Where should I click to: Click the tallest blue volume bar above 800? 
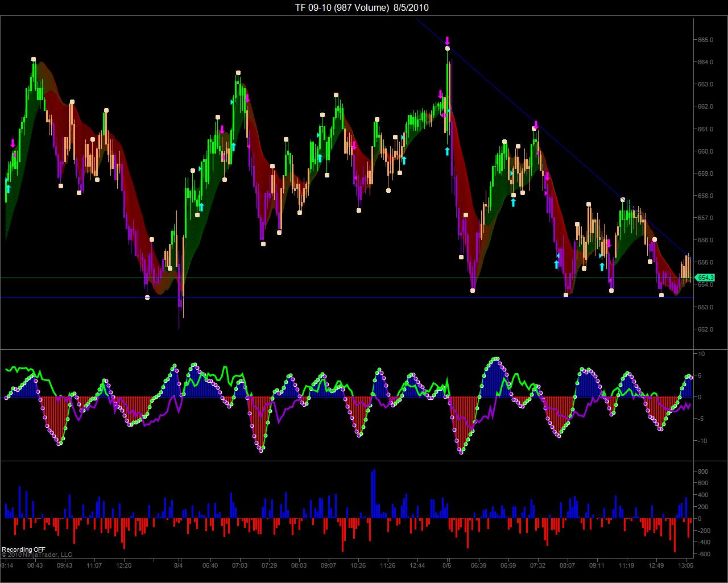tap(374, 493)
